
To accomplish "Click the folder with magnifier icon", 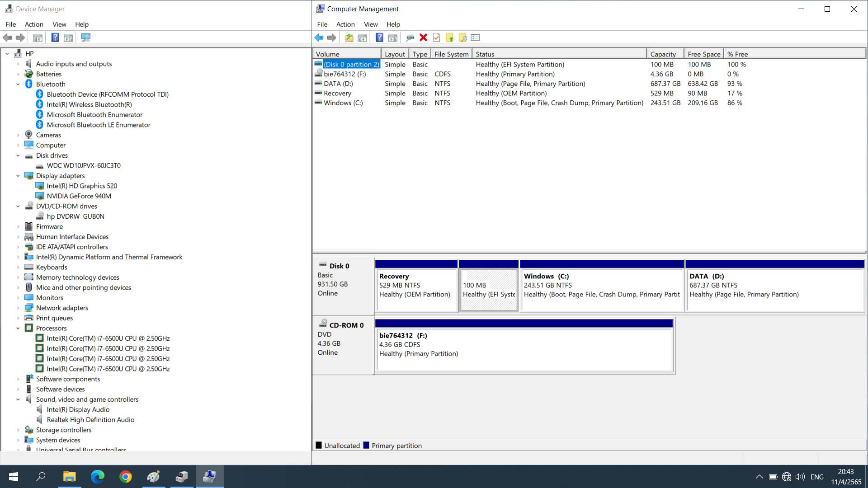I will click(x=463, y=38).
